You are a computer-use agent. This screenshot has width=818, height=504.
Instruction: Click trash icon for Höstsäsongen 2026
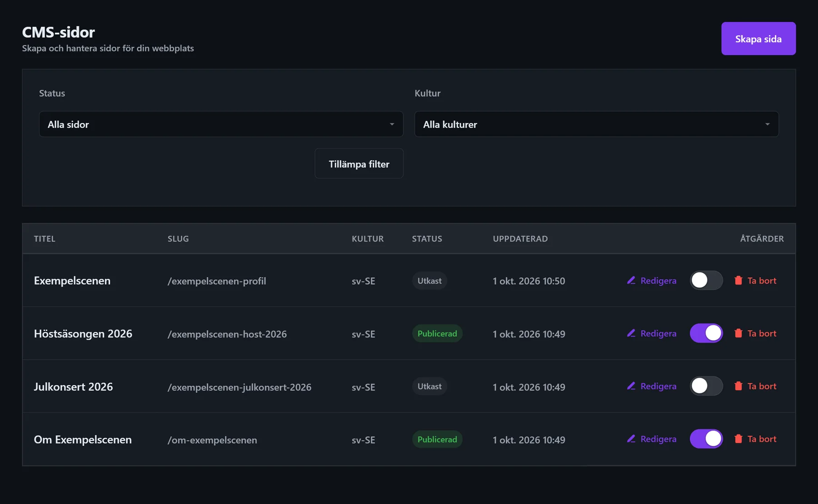point(738,333)
